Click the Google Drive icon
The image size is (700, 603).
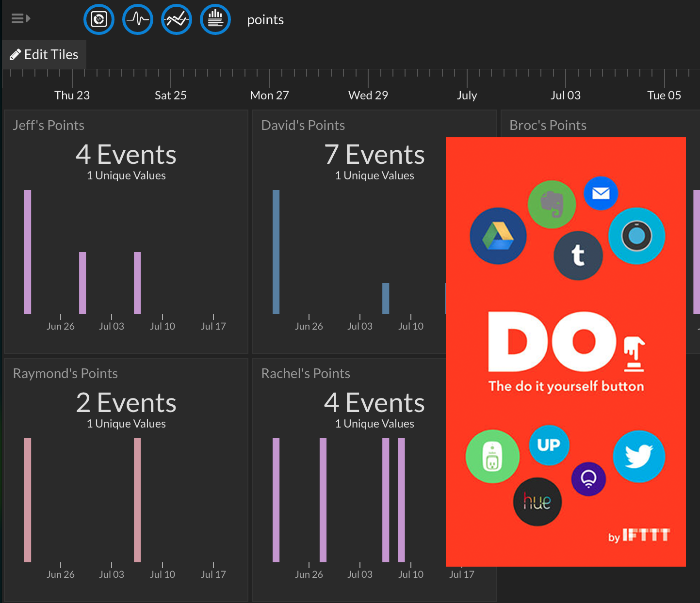pos(498,236)
